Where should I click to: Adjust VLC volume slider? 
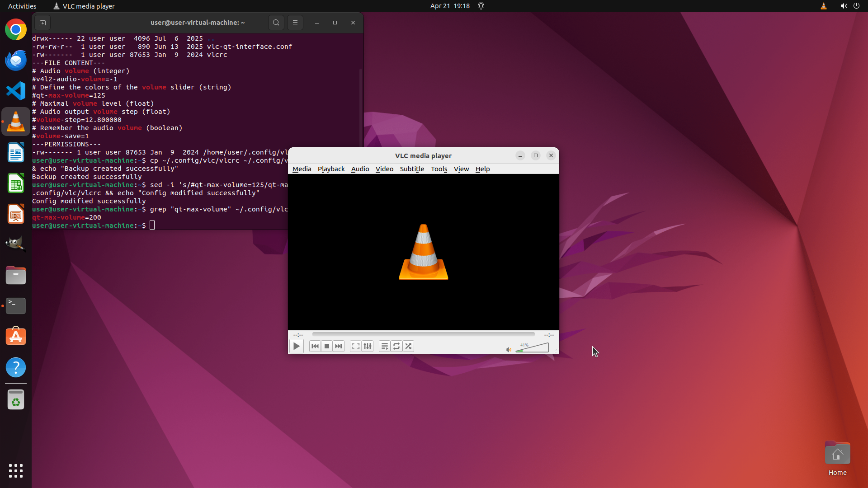point(533,348)
